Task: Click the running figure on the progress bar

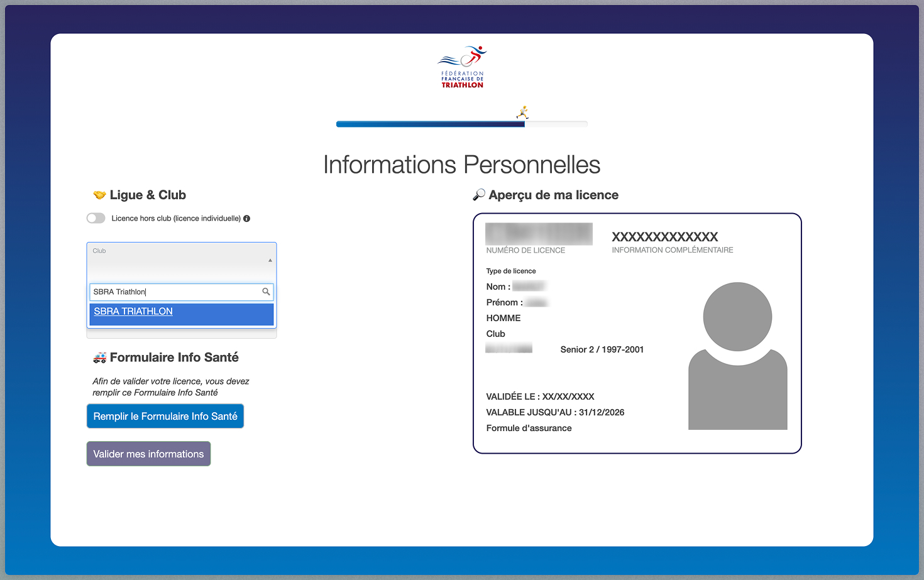Action: tap(522, 112)
